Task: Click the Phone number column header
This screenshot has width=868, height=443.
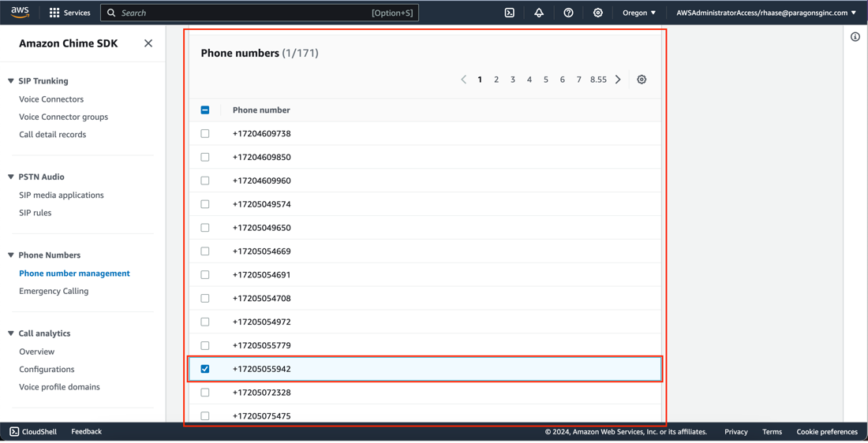Action: (x=261, y=110)
